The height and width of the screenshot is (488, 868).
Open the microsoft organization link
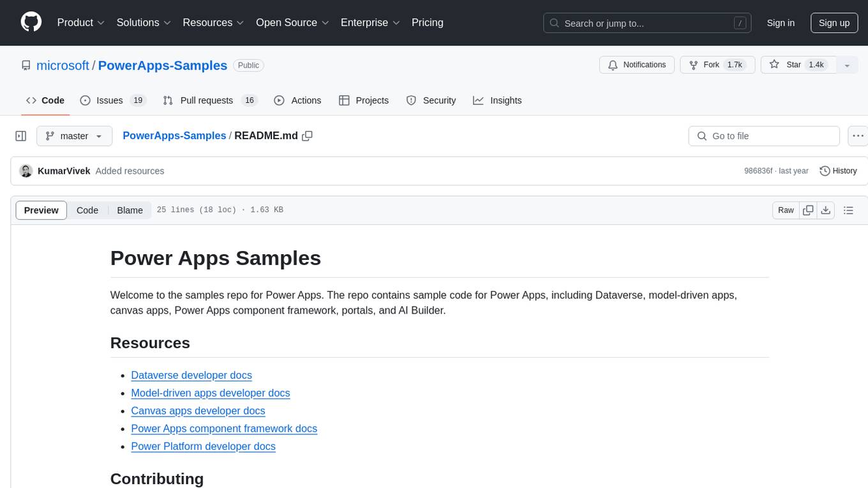63,65
